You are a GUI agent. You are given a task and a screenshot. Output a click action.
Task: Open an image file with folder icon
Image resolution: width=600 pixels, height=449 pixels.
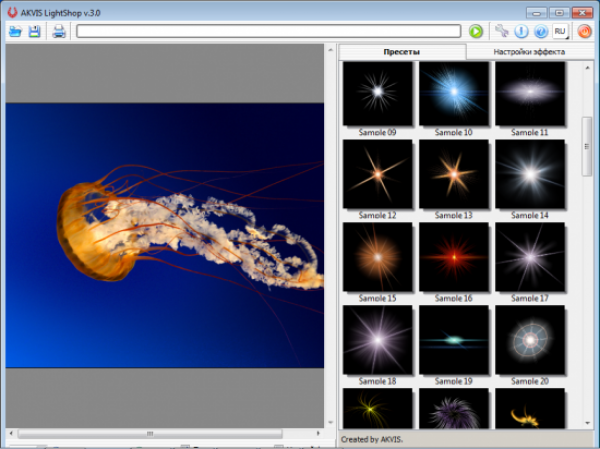pyautogui.click(x=15, y=32)
